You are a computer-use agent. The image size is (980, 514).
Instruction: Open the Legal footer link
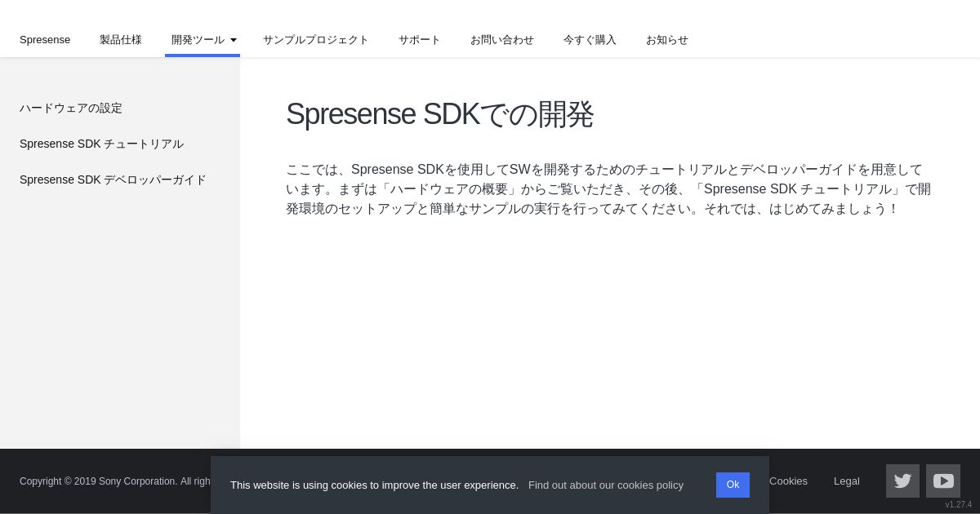pos(847,481)
